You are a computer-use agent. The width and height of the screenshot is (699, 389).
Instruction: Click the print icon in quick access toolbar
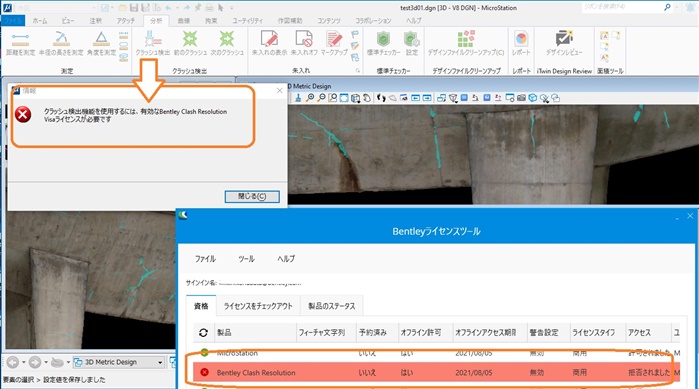coord(209,8)
